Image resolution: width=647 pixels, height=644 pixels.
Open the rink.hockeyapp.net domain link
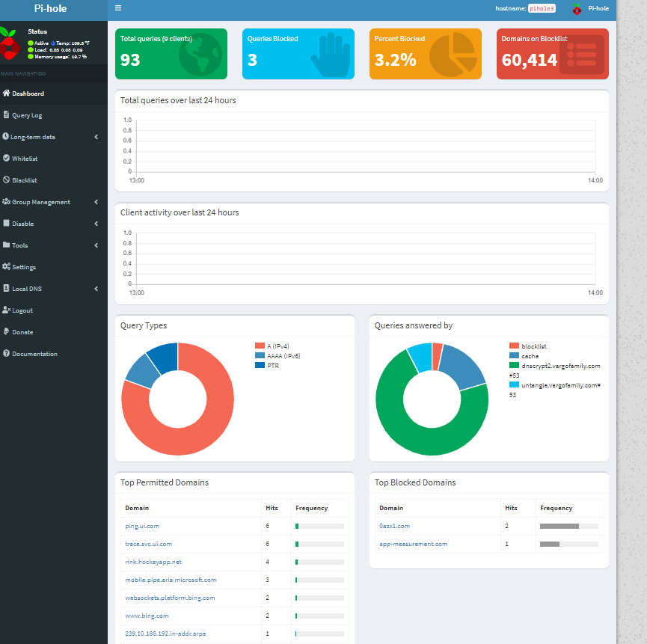click(x=153, y=562)
